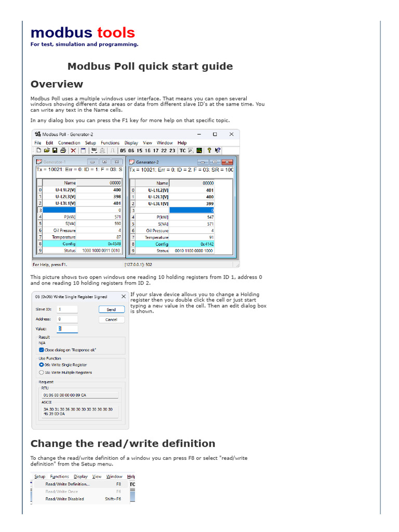Click the 00000 column header in Generator-1
Viewport: 399px width, 532px height.
point(99,182)
